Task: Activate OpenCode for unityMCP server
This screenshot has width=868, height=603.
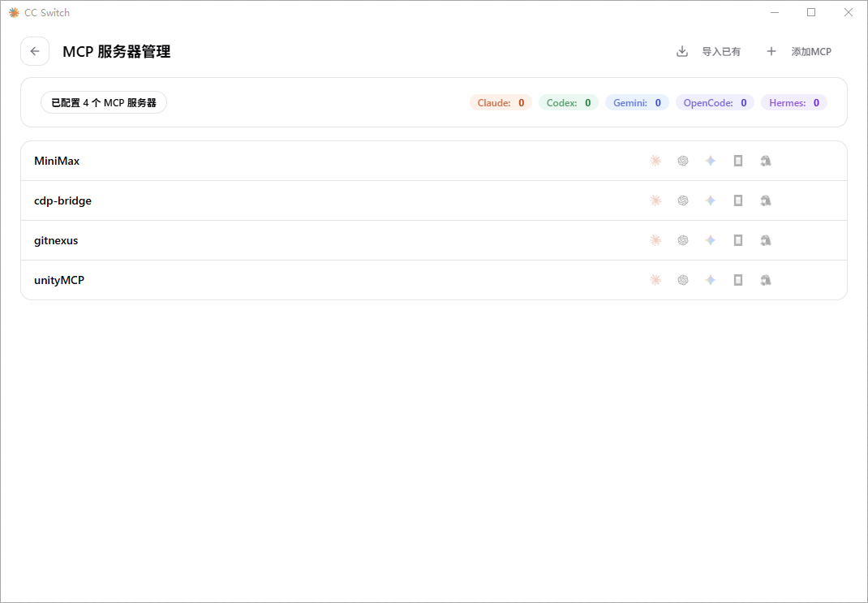Action: tap(738, 280)
